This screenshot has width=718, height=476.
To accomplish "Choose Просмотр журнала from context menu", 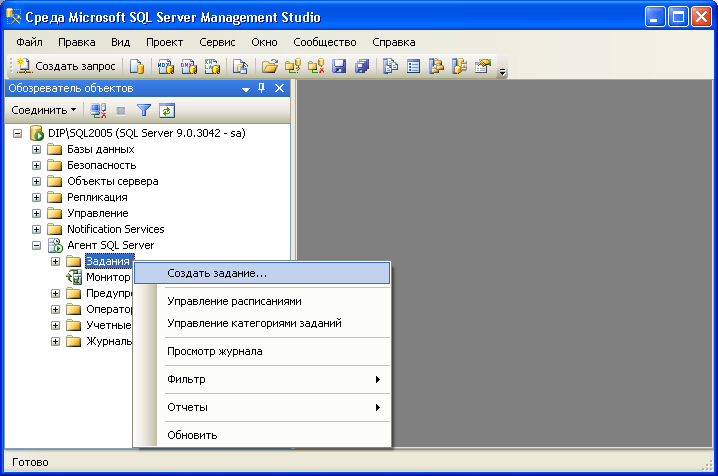I will point(215,351).
